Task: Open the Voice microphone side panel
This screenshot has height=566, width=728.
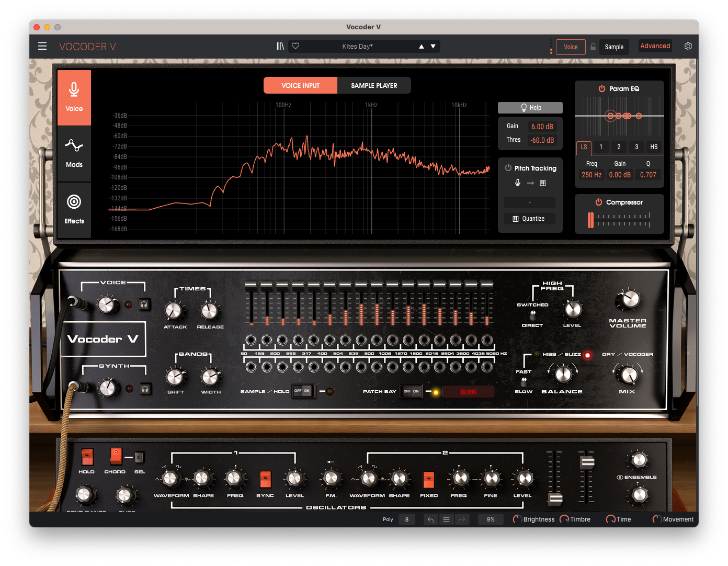Action: coord(74,98)
